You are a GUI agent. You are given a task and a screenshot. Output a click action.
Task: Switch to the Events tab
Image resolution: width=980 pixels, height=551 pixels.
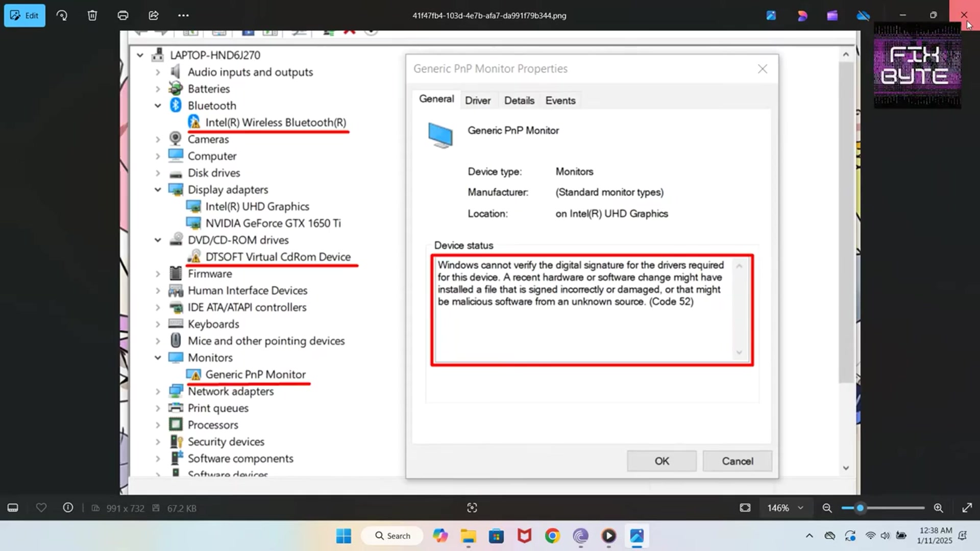coord(560,101)
